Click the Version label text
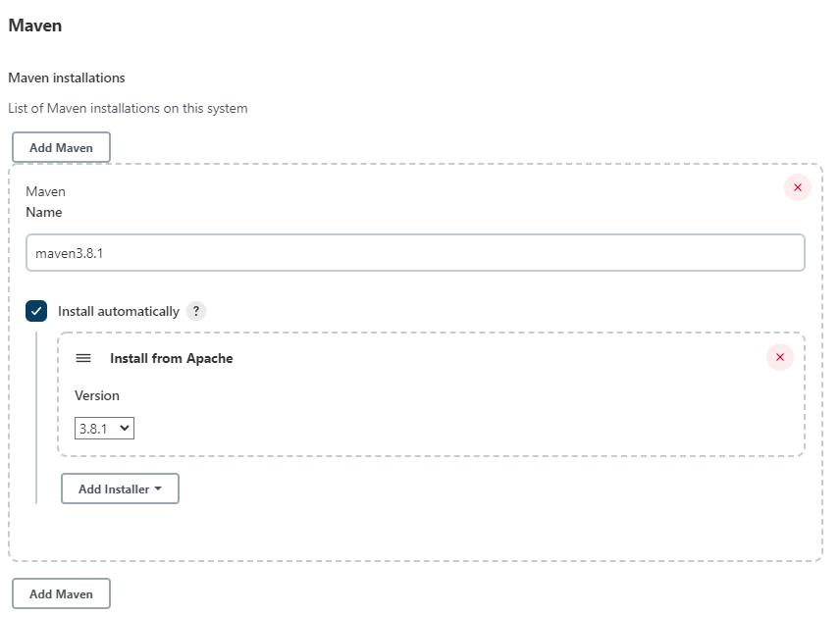Viewport: 840px width, 617px height. coord(97,395)
